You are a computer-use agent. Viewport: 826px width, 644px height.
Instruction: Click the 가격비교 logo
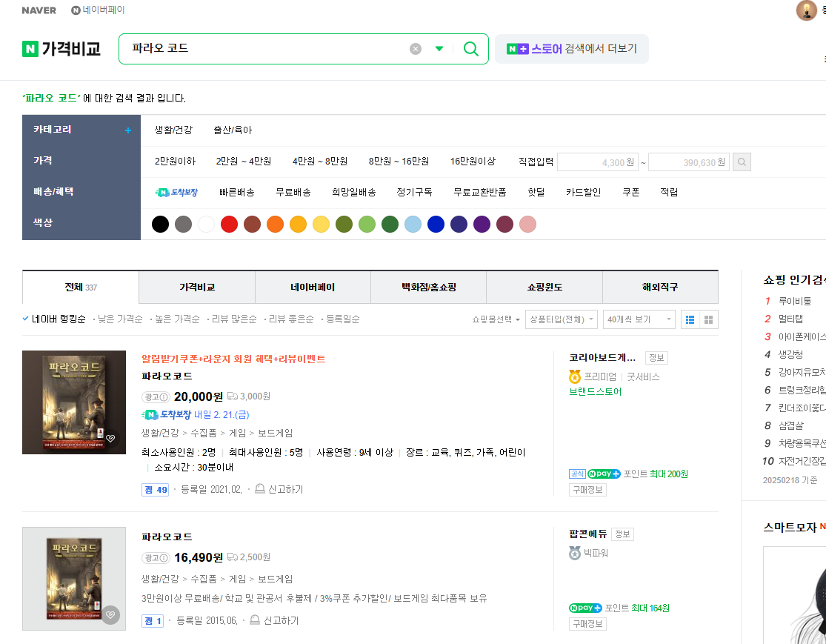click(x=61, y=49)
